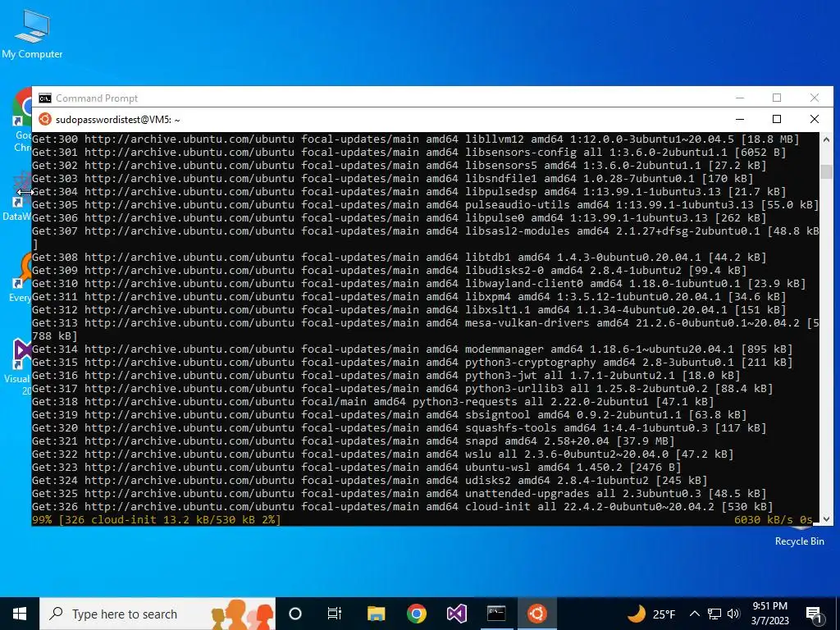
Task: Open the Recycle Bin desktop icon
Action: tap(799, 536)
